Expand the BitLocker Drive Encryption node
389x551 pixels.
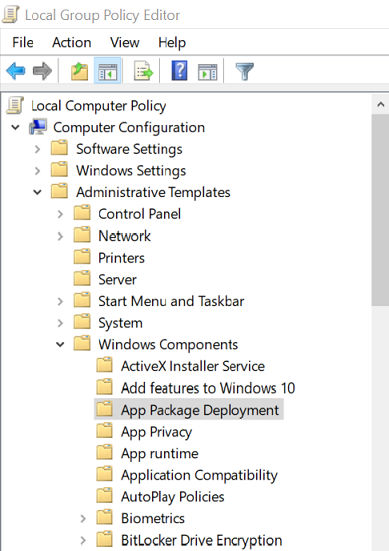(83, 540)
